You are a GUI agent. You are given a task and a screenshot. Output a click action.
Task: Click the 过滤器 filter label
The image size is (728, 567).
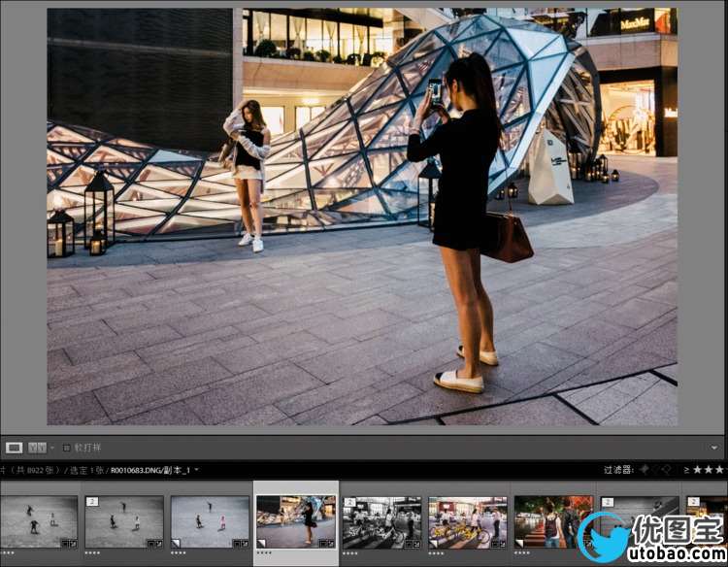618,470
